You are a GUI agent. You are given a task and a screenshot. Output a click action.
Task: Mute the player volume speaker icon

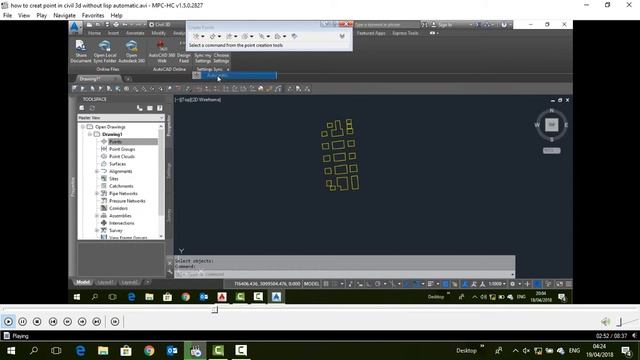tap(605, 322)
